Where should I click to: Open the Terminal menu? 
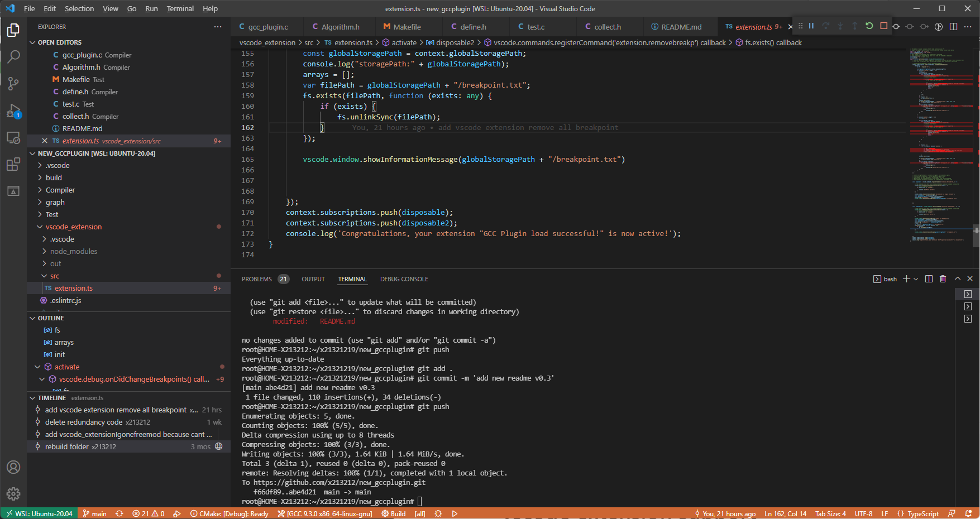click(x=180, y=8)
